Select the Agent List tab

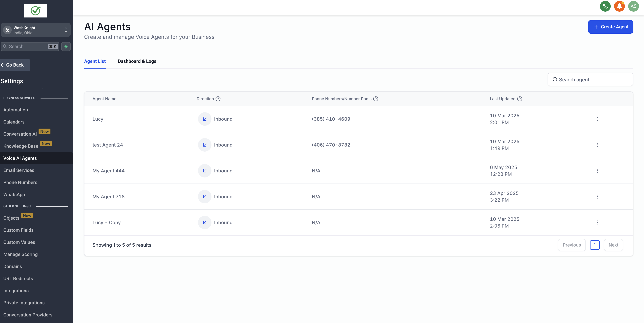click(x=95, y=61)
